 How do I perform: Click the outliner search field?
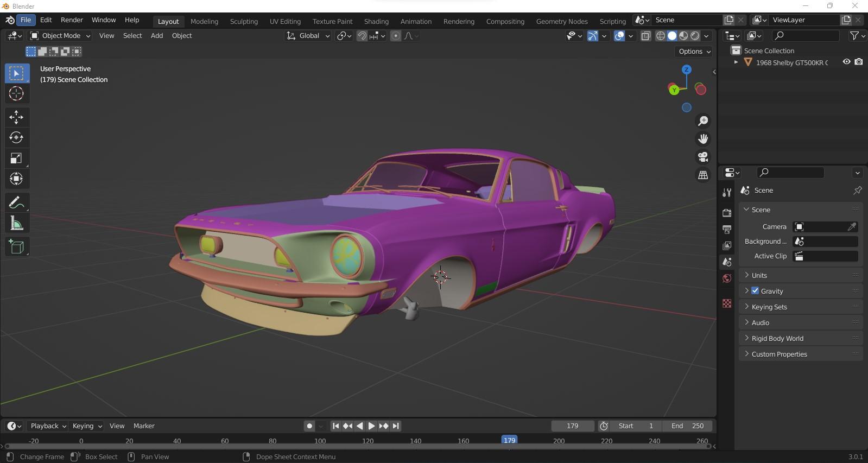pyautogui.click(x=806, y=36)
